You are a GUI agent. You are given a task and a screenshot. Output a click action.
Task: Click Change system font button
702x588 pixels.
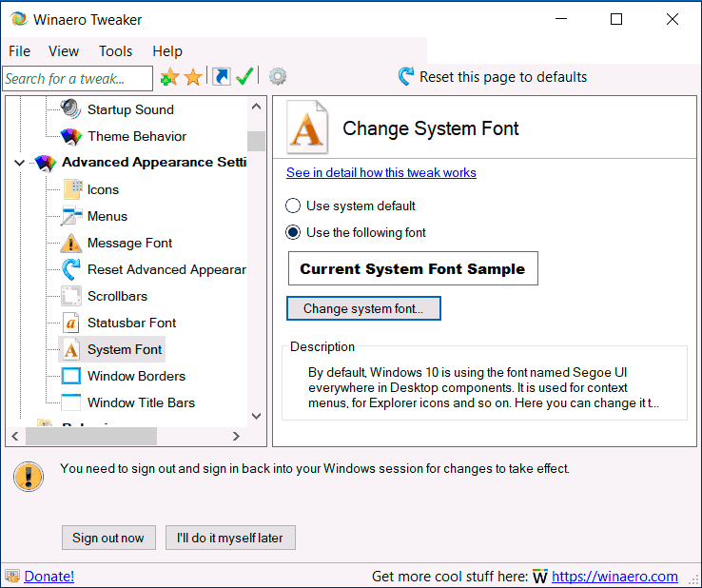(x=363, y=308)
